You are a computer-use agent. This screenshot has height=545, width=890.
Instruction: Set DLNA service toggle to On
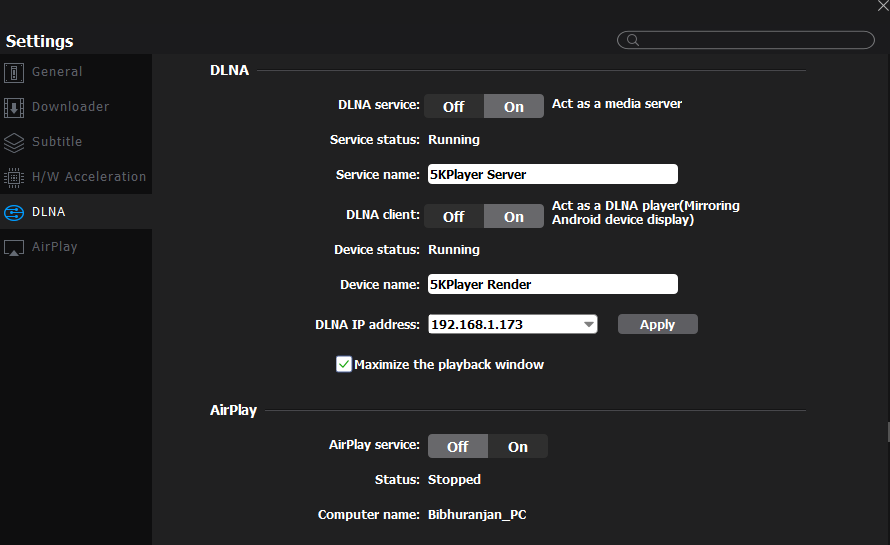[514, 107]
